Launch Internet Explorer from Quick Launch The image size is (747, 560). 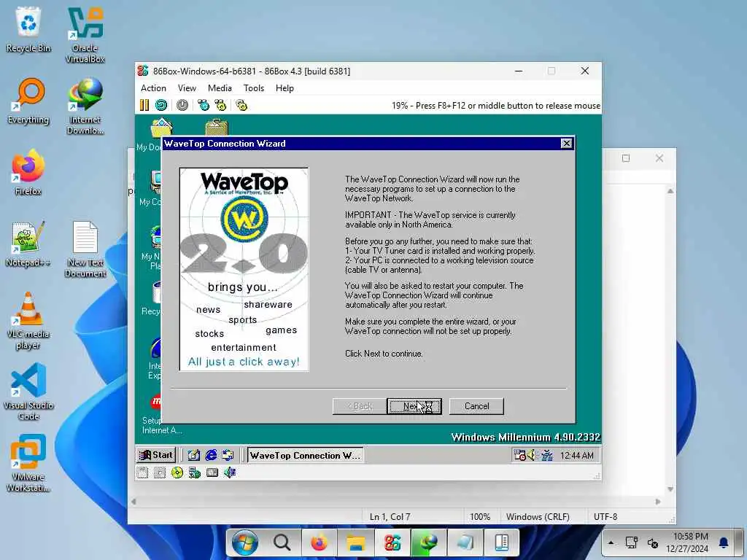point(211,455)
